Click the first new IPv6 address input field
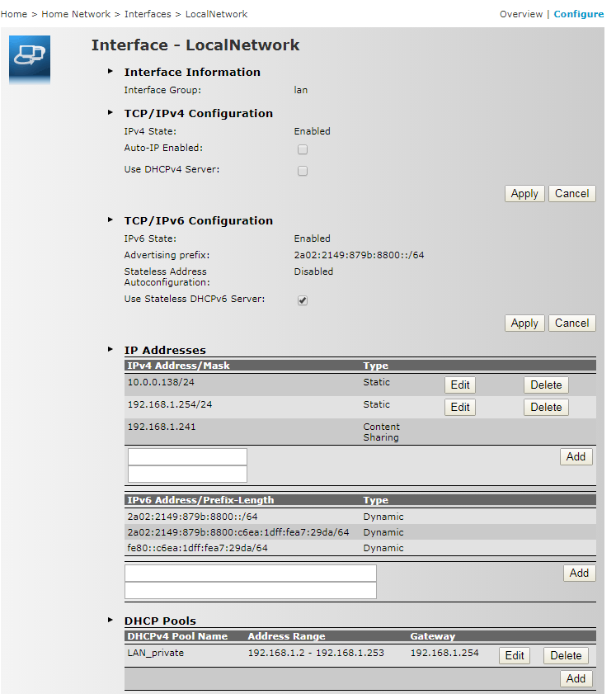This screenshot has height=694, width=616. pos(251,574)
